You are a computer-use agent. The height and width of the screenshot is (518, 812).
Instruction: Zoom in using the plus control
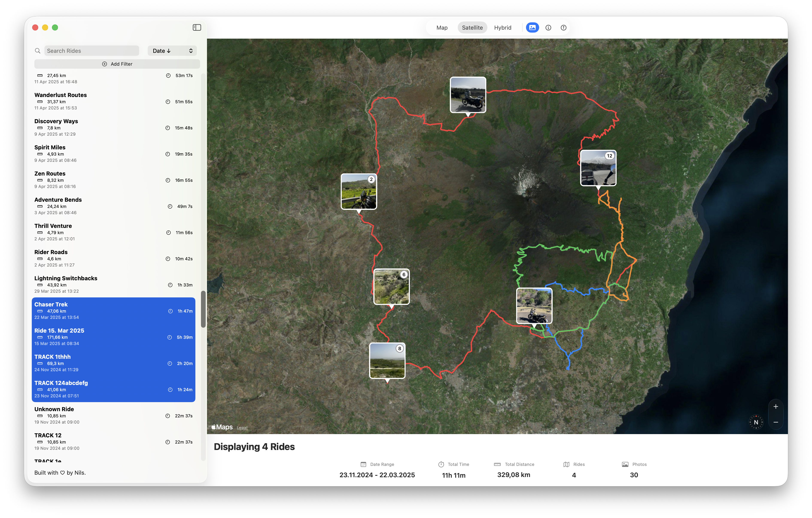point(776,406)
